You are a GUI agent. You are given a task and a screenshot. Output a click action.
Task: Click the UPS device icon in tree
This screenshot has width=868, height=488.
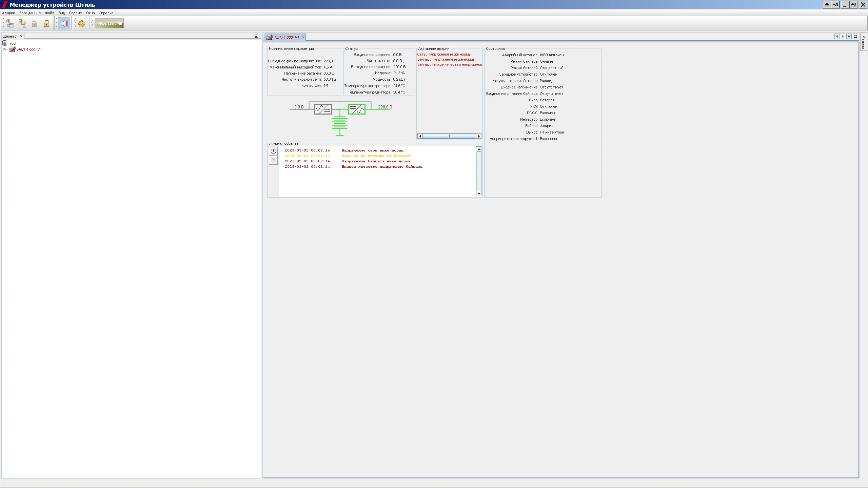(x=12, y=49)
